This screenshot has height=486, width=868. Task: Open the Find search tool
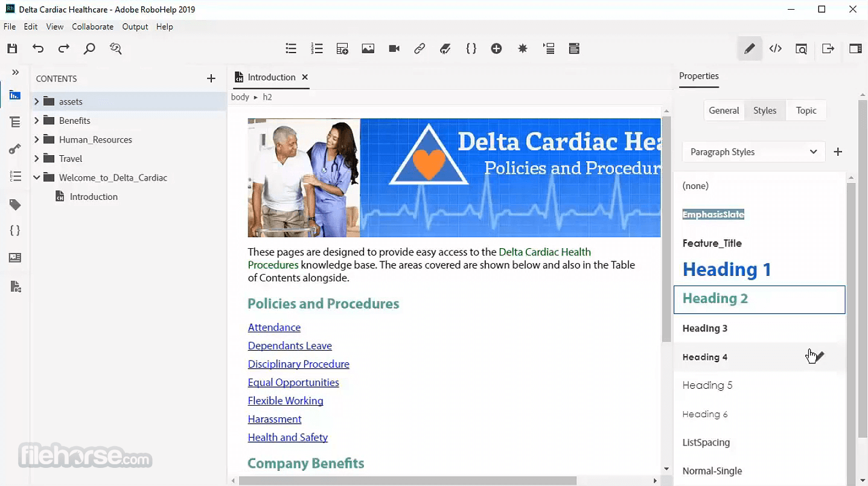tap(89, 49)
